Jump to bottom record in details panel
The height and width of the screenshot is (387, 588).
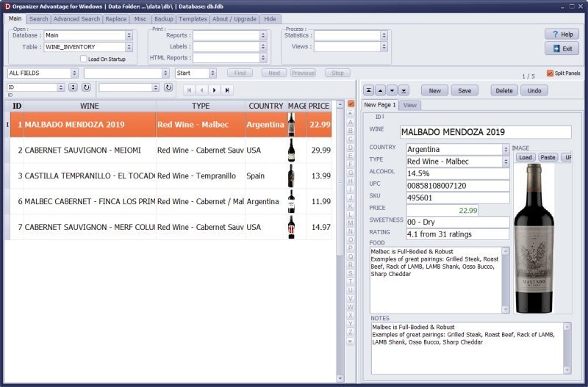(404, 90)
